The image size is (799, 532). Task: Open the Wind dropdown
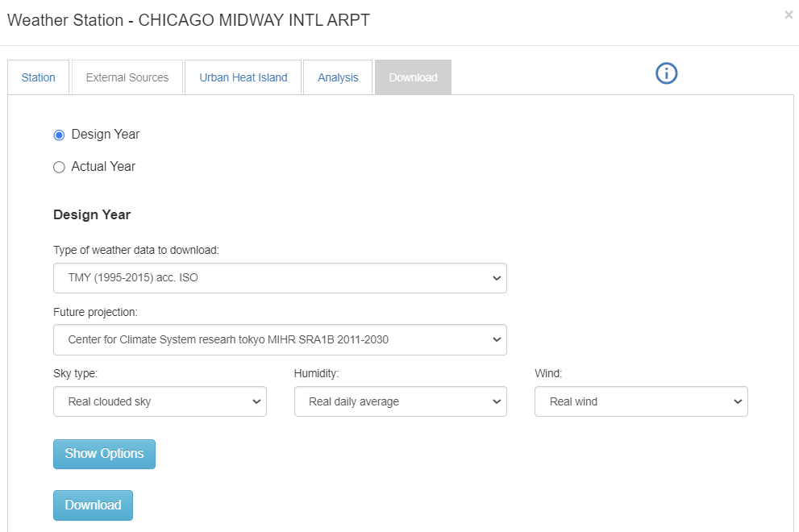640,401
